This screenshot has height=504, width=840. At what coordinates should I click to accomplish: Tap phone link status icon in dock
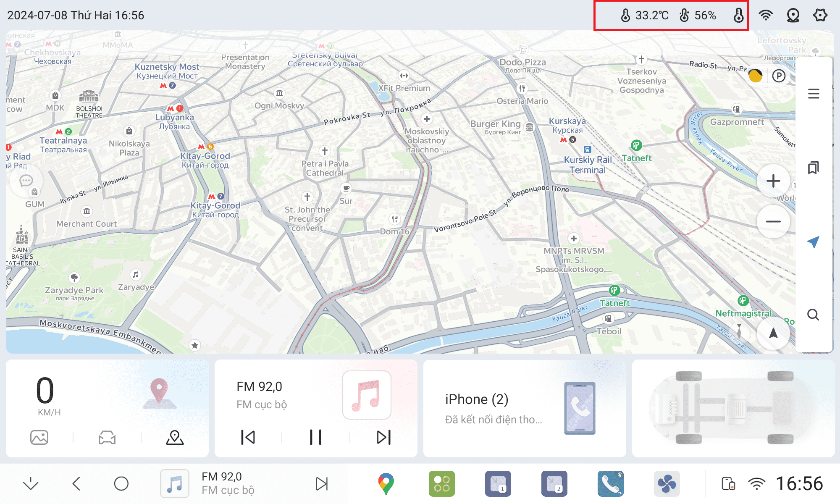[729, 484]
